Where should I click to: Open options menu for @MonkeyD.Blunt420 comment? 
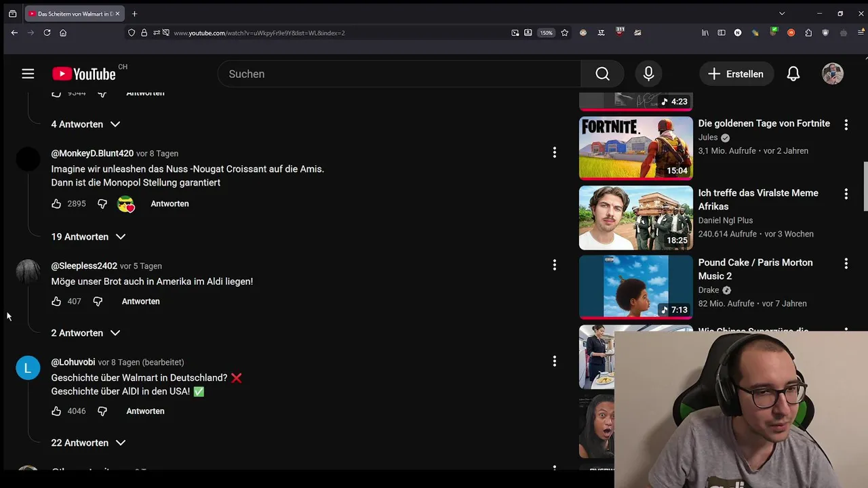tap(554, 152)
